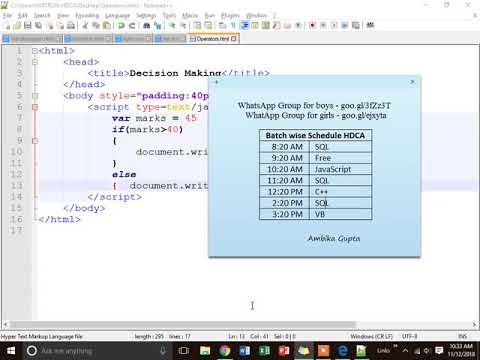Toggle the highlighted Indent Guide icon
Image resolution: width=480 pixels, height=360 pixels.
[244, 25]
